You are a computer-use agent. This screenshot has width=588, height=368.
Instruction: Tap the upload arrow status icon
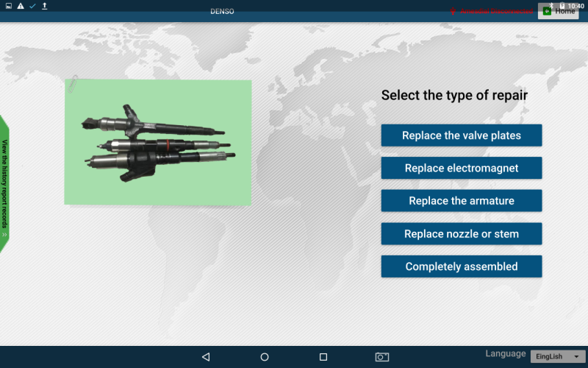tap(44, 6)
